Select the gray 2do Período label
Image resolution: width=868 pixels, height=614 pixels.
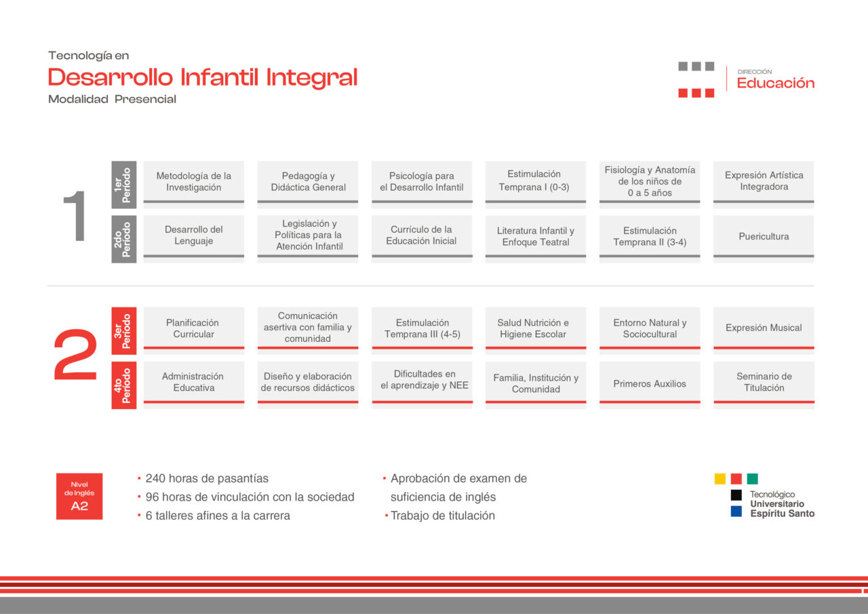coord(123,239)
